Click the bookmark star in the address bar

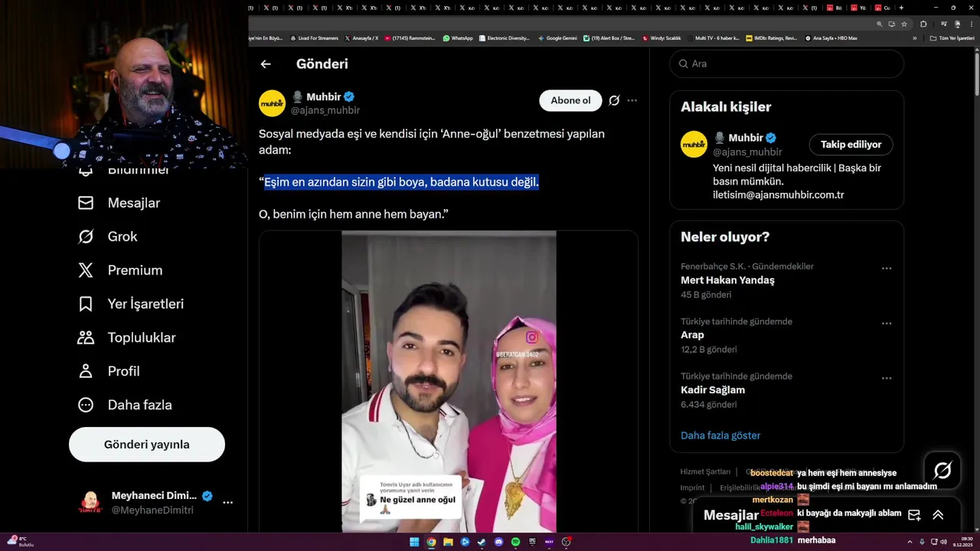(x=904, y=24)
